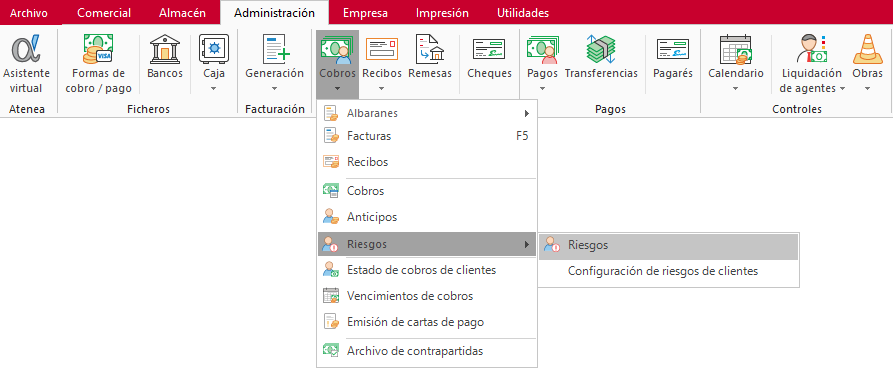Viewport: 893px width, 368px height.
Task: Open the Calendario dropdown arrow
Action: [x=735, y=88]
